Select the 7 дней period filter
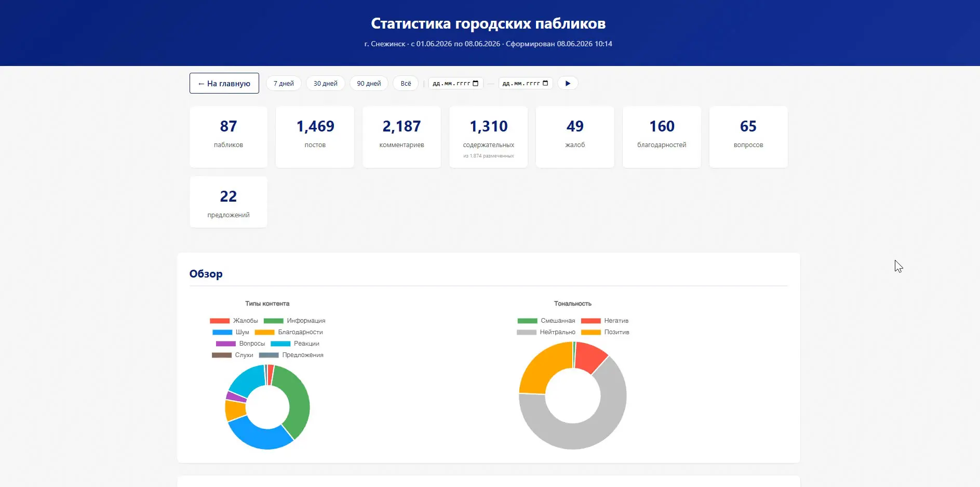The image size is (980, 487). [x=284, y=83]
